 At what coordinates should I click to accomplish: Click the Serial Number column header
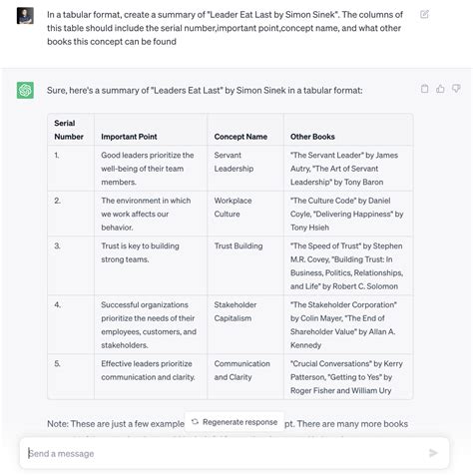(x=71, y=130)
